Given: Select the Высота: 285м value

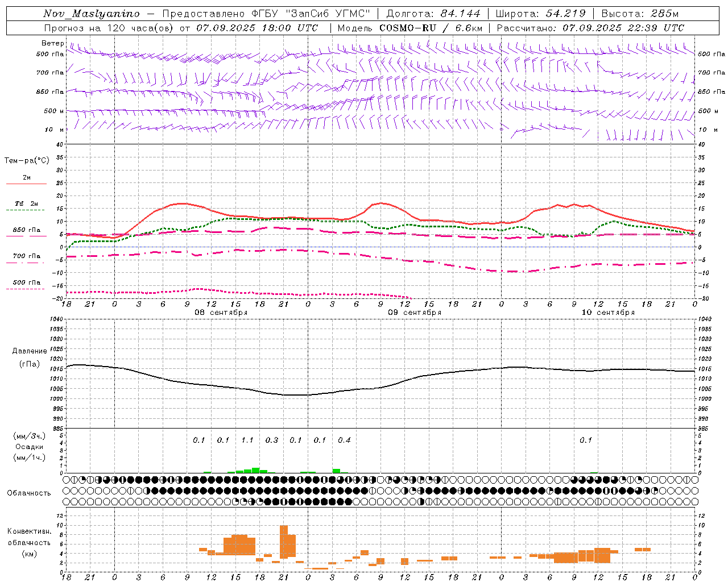Looking at the screenshot, I should (x=640, y=14).
